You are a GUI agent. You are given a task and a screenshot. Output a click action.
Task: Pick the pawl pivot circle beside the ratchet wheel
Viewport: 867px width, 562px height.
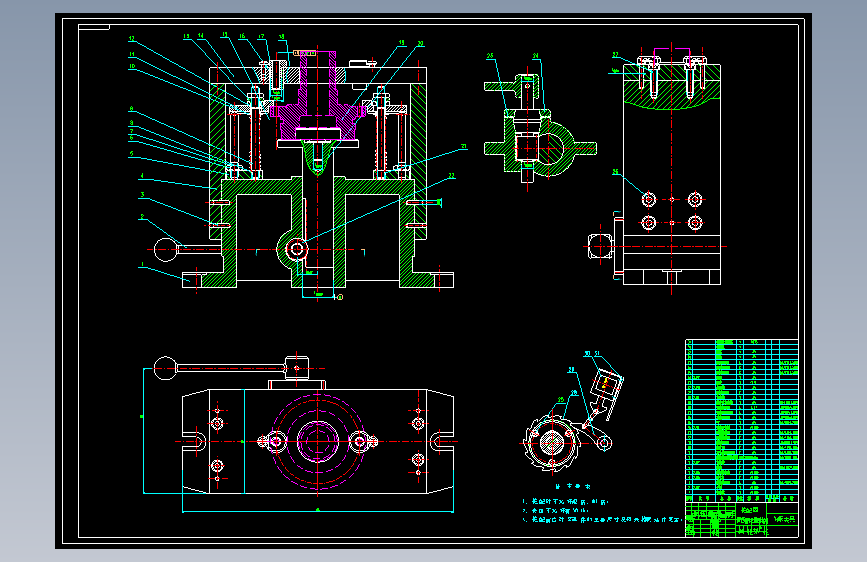604,443
